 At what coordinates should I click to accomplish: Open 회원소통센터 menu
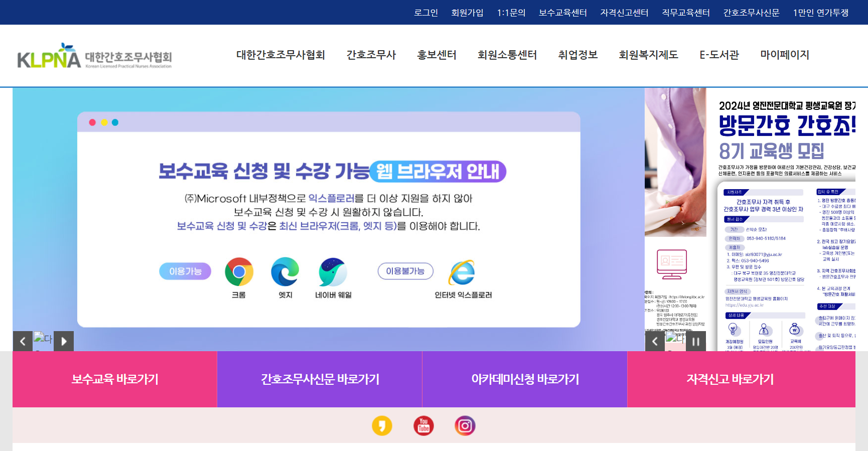507,55
